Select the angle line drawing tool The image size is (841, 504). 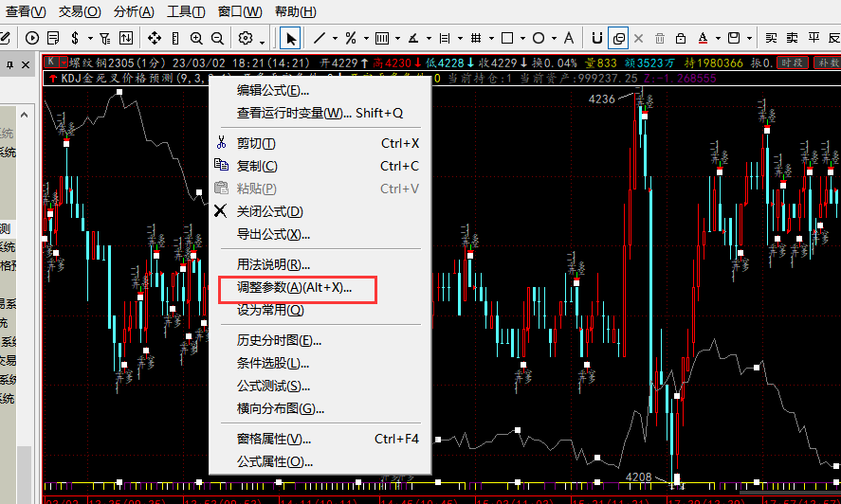(x=413, y=38)
